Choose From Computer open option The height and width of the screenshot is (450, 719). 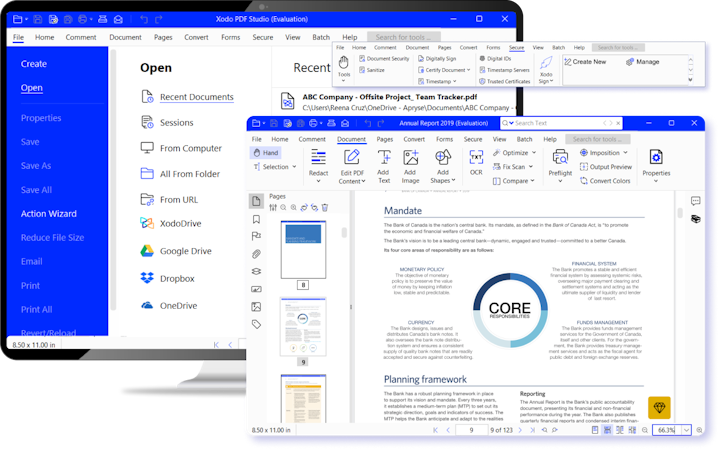(181, 148)
